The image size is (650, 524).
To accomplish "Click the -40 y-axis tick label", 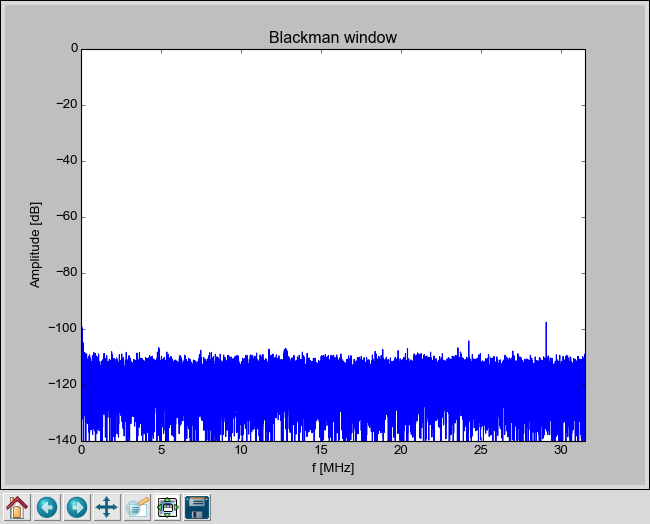I will pyautogui.click(x=67, y=160).
